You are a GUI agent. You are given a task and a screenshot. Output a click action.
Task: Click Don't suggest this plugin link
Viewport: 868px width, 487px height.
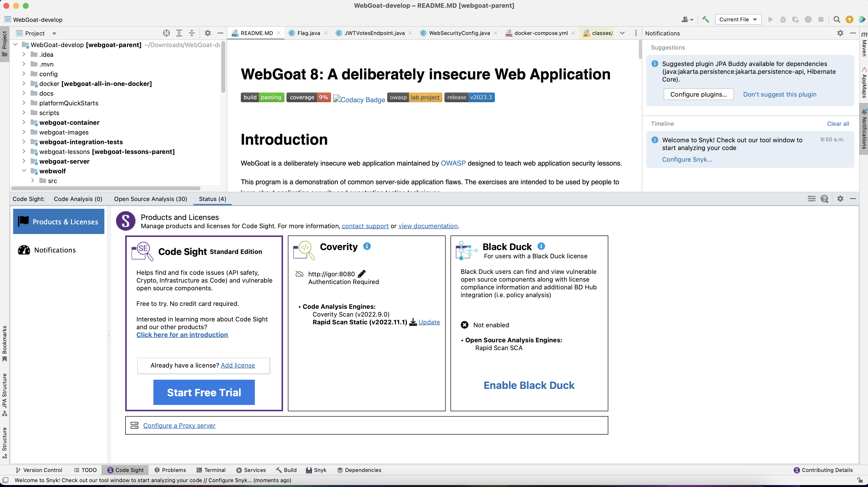780,94
